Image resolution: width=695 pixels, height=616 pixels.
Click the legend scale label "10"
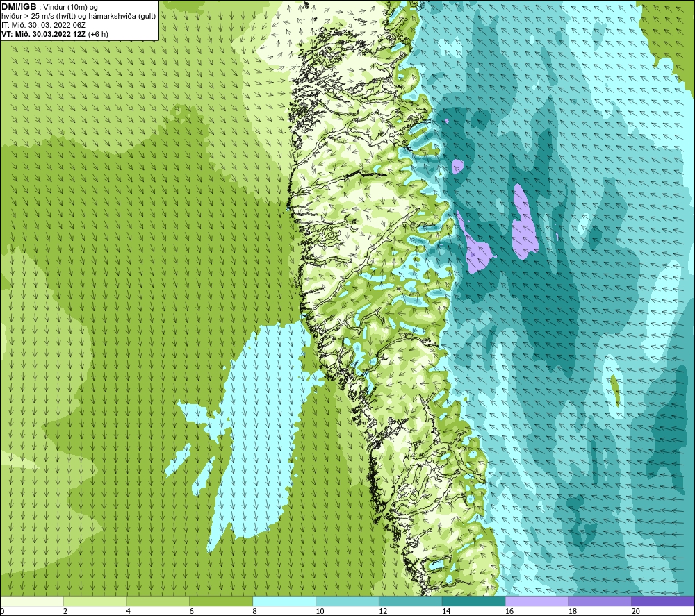point(320,611)
